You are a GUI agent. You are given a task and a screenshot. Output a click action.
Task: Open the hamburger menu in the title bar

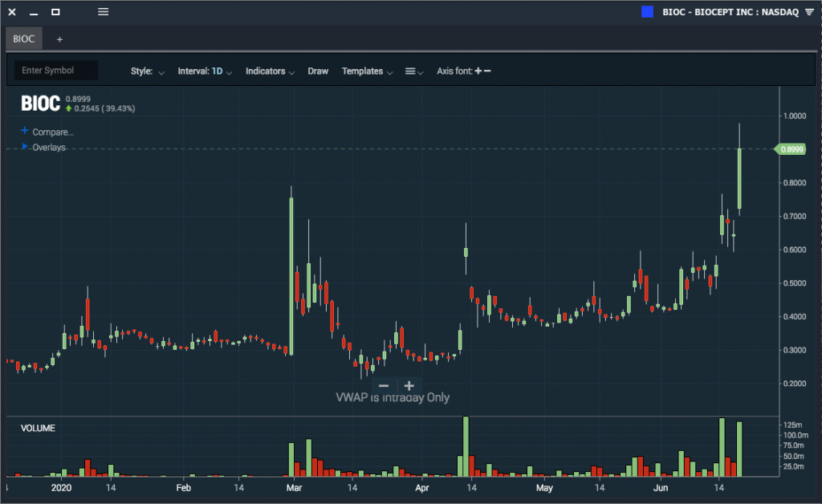coord(104,11)
